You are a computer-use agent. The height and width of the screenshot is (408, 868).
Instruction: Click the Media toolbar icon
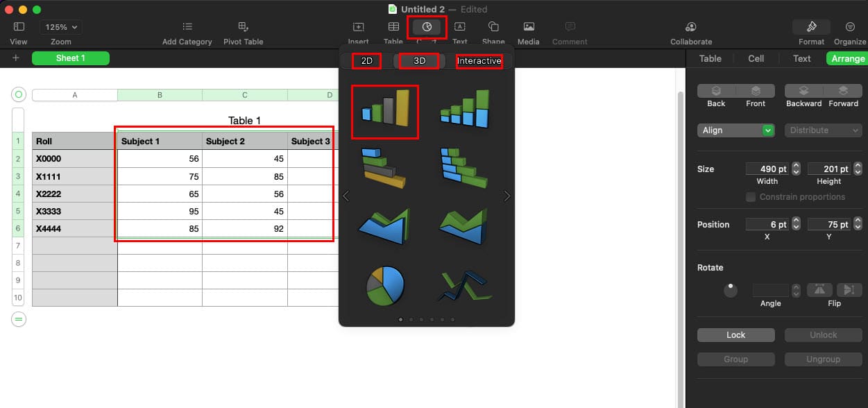pyautogui.click(x=529, y=27)
